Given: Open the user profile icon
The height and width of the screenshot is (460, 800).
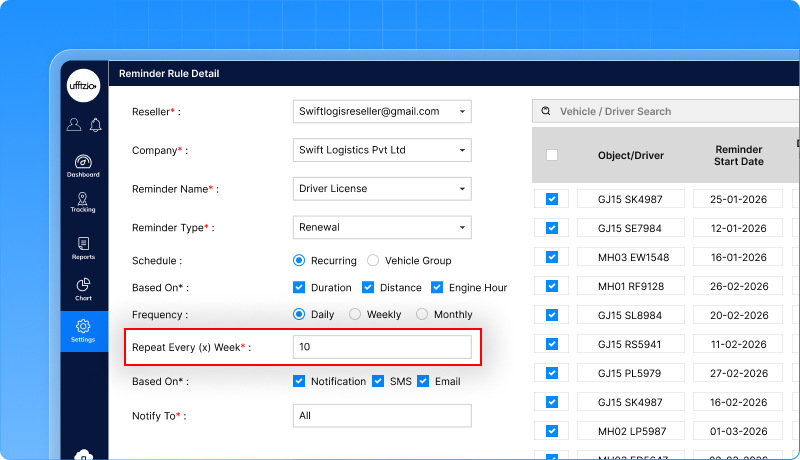Looking at the screenshot, I should pyautogui.click(x=74, y=125).
